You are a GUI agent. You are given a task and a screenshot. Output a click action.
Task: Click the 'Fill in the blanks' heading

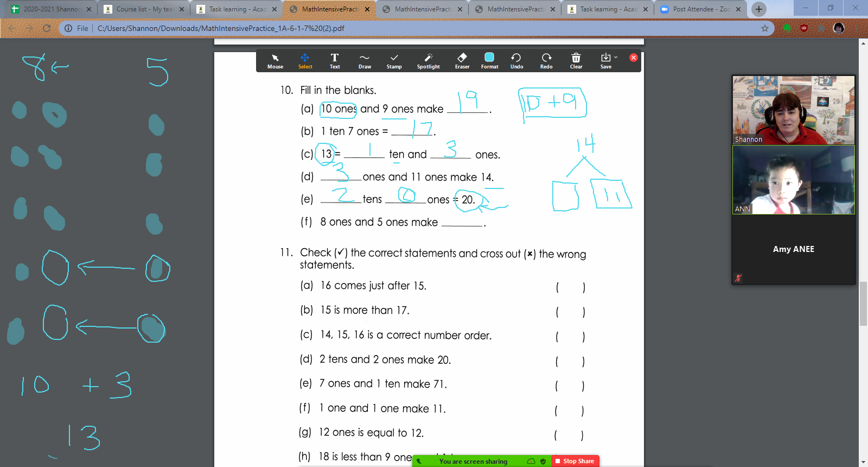point(338,90)
